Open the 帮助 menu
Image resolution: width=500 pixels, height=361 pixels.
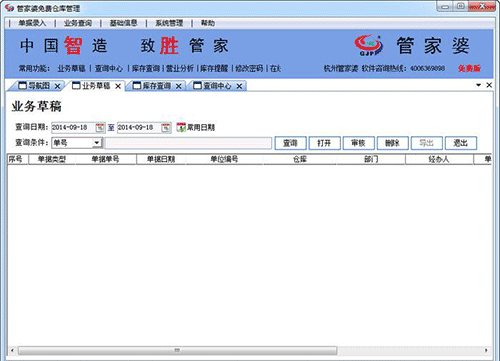(207, 23)
